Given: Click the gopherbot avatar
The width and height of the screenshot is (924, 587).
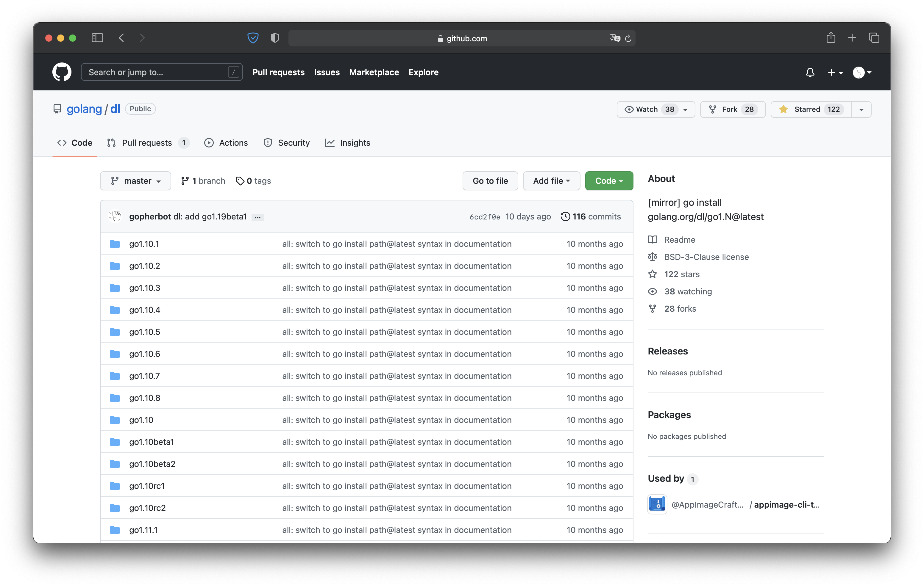Looking at the screenshot, I should [x=115, y=216].
